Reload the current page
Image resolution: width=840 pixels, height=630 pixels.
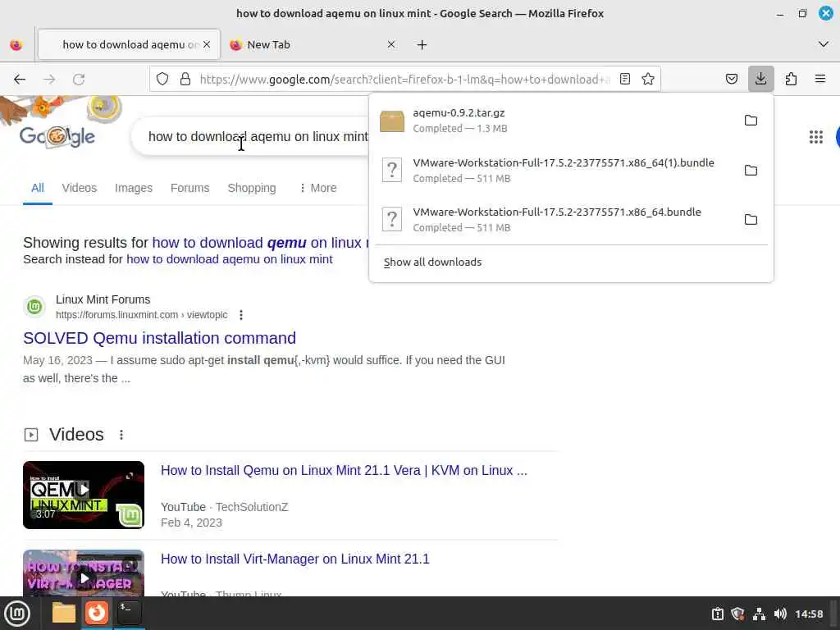coord(79,80)
